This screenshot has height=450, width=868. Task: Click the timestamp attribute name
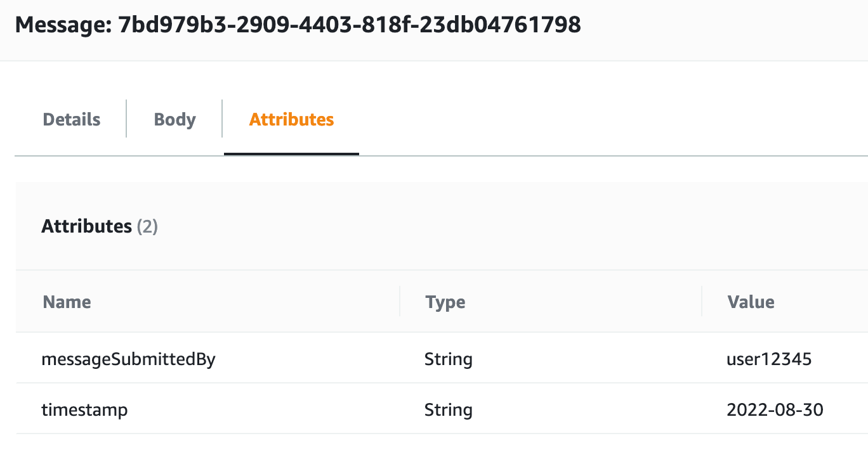click(84, 410)
